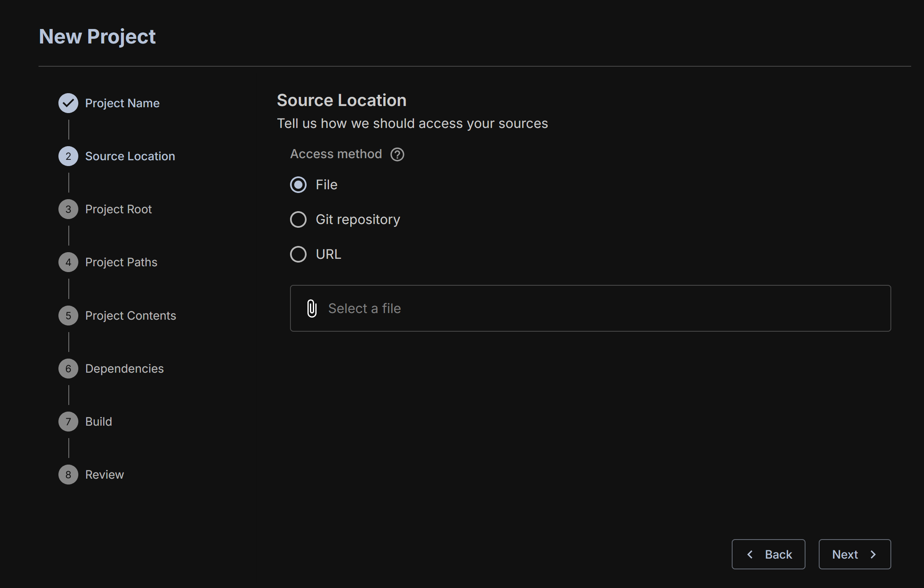Click the Back button
Image resolution: width=924 pixels, height=588 pixels.
click(768, 554)
